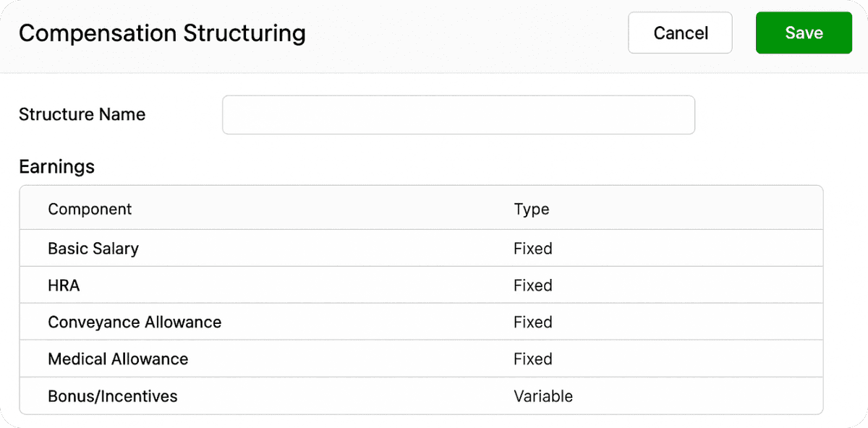This screenshot has height=428, width=868.
Task: Click Fixed type of Conveyance Allowance
Action: (x=533, y=322)
